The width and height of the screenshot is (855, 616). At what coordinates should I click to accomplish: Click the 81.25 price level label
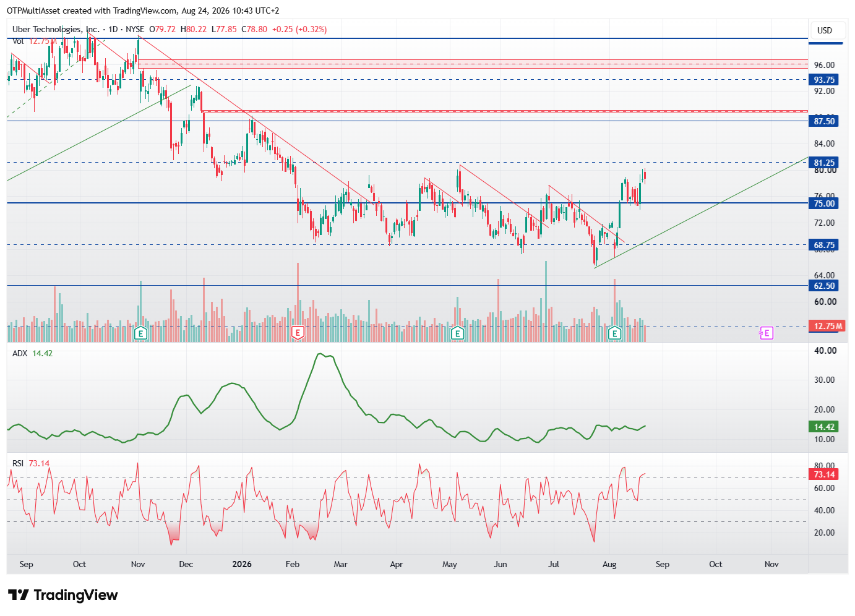click(x=824, y=163)
